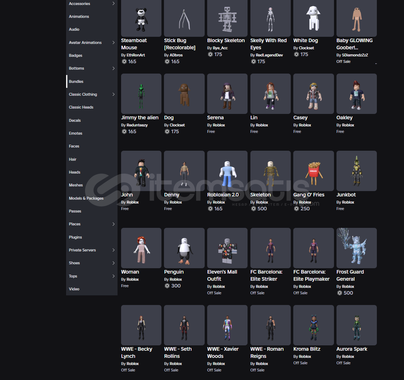This screenshot has width=404, height=380.
Task: Expand the Places category chevron
Action: 113,224
